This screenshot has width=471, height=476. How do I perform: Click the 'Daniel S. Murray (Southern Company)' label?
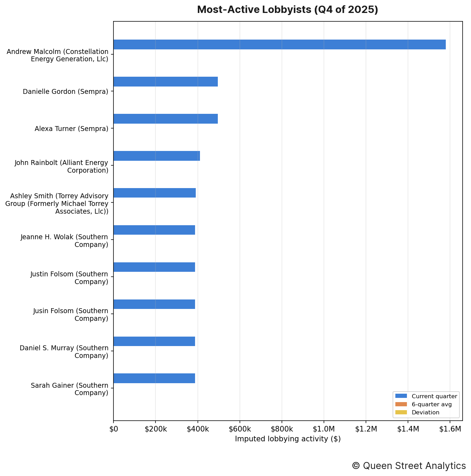click(64, 352)
